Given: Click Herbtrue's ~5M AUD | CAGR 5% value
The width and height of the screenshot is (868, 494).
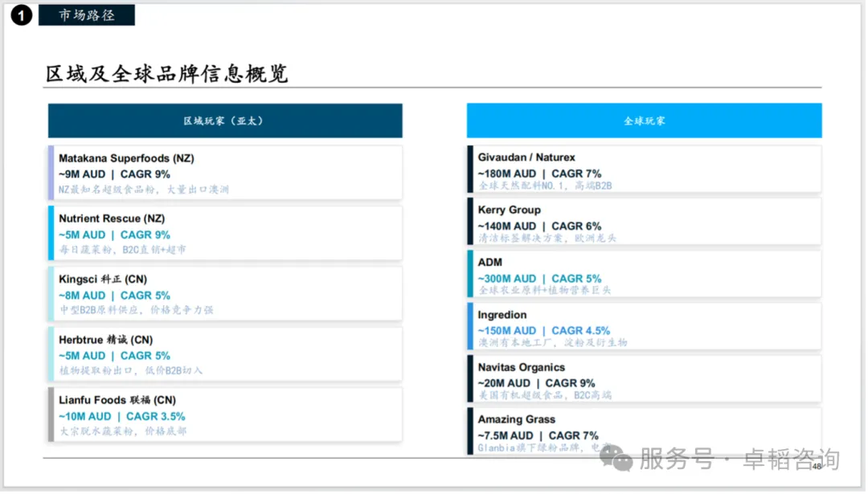Looking at the screenshot, I should [x=115, y=356].
